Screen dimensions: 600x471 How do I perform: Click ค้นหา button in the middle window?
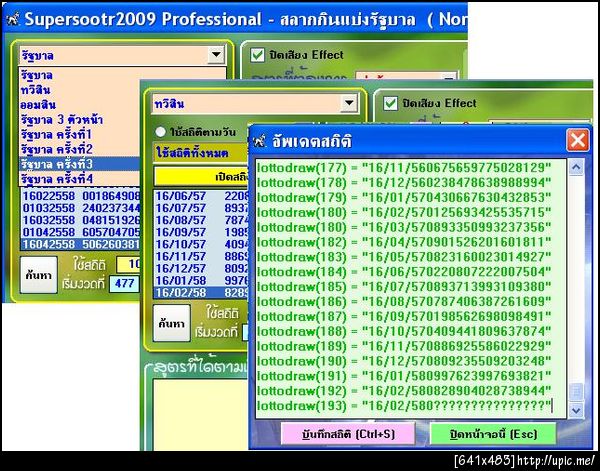[172, 323]
